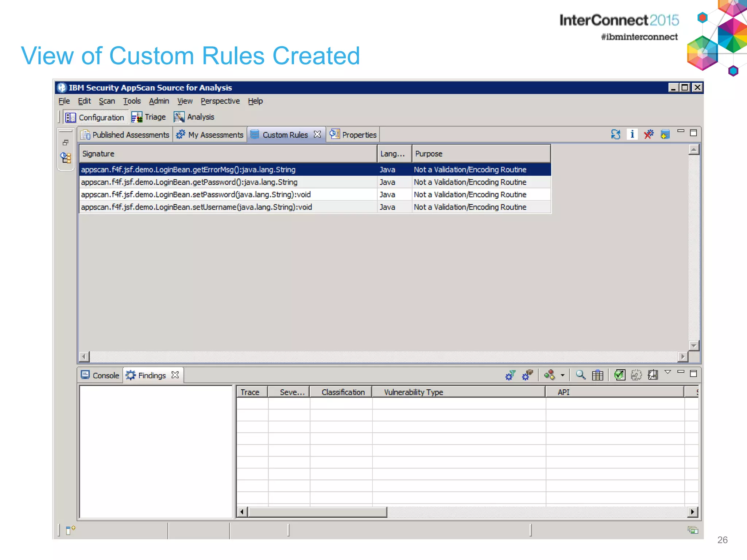The height and width of the screenshot is (560, 747).
Task: Open the Perspective menu
Action: tap(220, 101)
